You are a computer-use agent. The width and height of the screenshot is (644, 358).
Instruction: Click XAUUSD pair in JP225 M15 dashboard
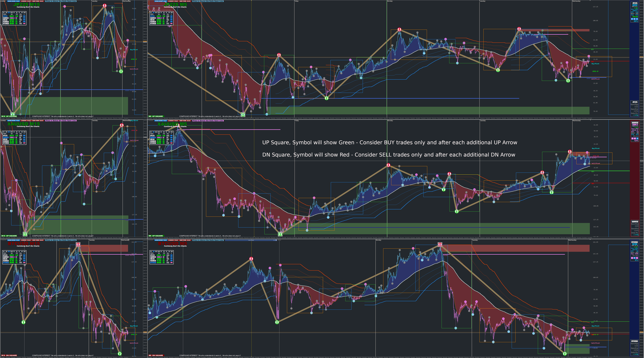[x=6, y=18]
